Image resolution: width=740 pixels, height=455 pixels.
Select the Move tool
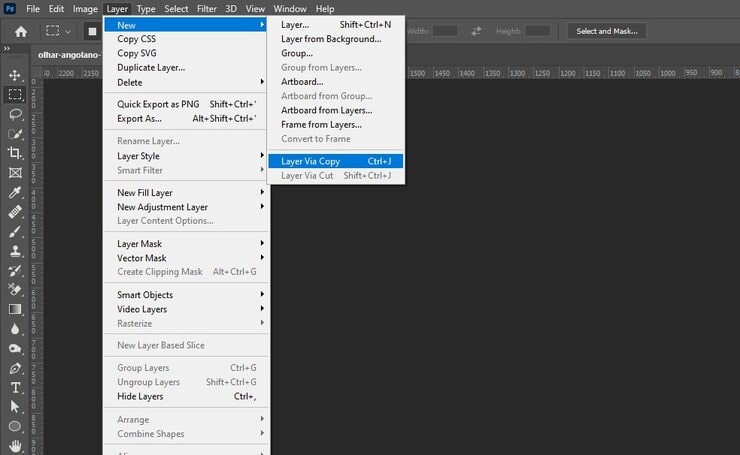[x=15, y=75]
